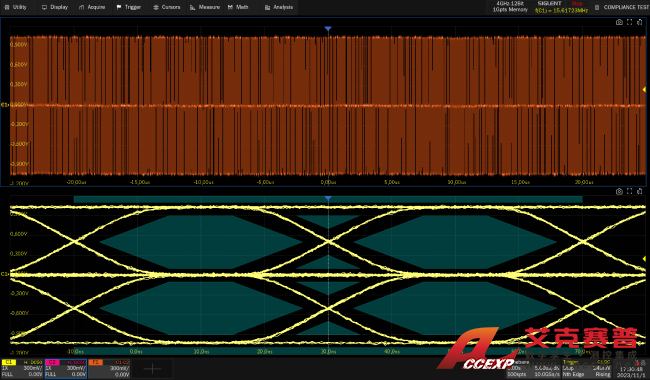The width and height of the screenshot is (650, 380).
Task: Open the Acquire menu
Action: [92, 7]
